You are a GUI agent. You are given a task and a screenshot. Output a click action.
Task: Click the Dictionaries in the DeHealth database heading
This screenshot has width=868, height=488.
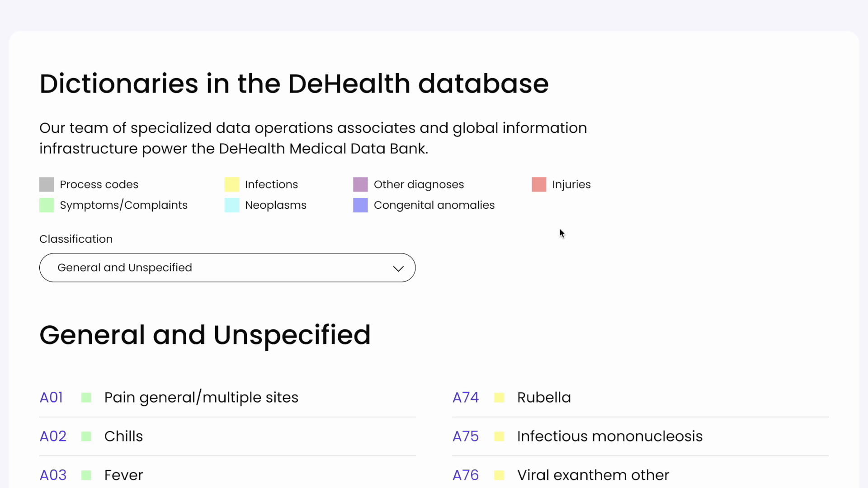(x=294, y=84)
